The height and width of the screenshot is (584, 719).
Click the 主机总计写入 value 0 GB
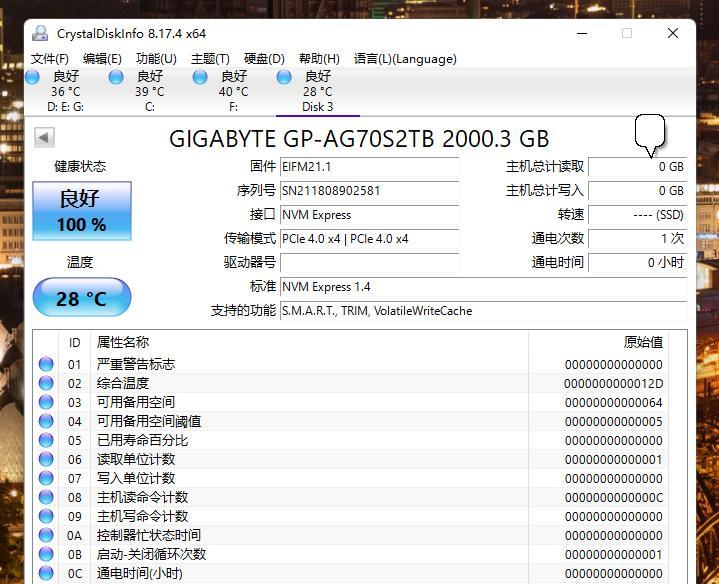637,191
